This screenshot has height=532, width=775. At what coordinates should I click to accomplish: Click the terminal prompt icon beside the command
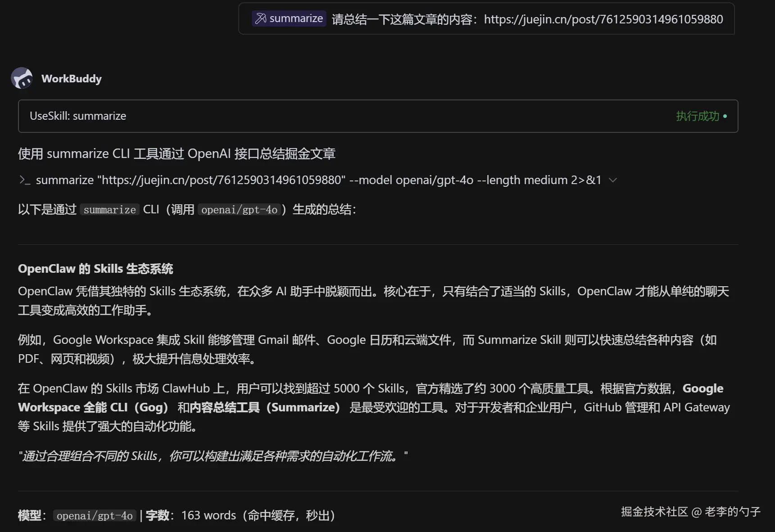[24, 180]
